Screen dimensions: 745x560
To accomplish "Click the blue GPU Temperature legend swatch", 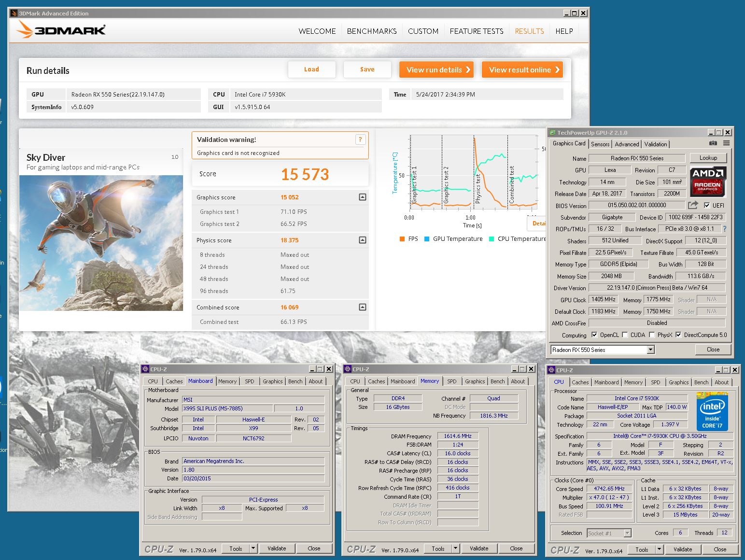I will (x=427, y=239).
